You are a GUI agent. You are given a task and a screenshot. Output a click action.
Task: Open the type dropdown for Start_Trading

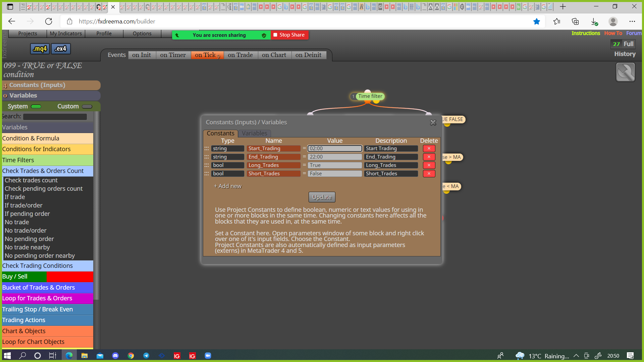tap(228, 148)
